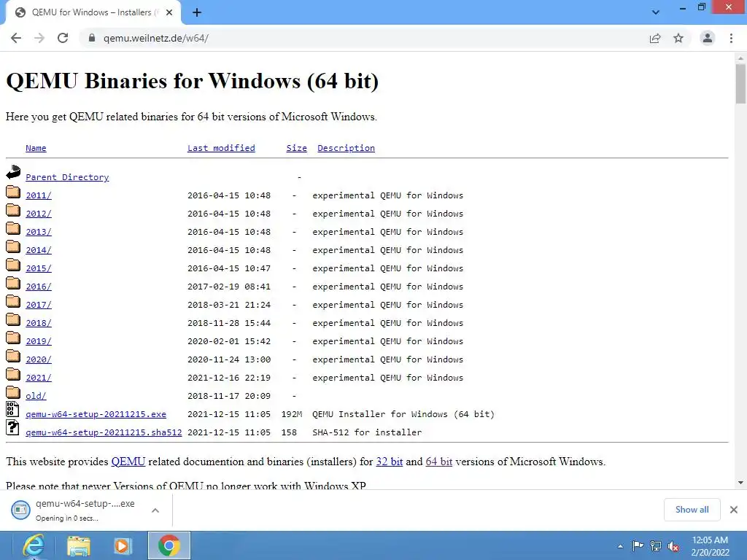Open qemu-w64-setup-20211215.sha512 link
Image resolution: width=747 pixels, height=560 pixels.
click(104, 432)
